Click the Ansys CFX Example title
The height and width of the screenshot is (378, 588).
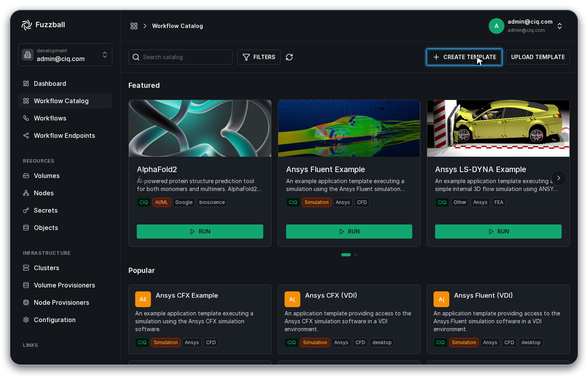pyautogui.click(x=187, y=295)
